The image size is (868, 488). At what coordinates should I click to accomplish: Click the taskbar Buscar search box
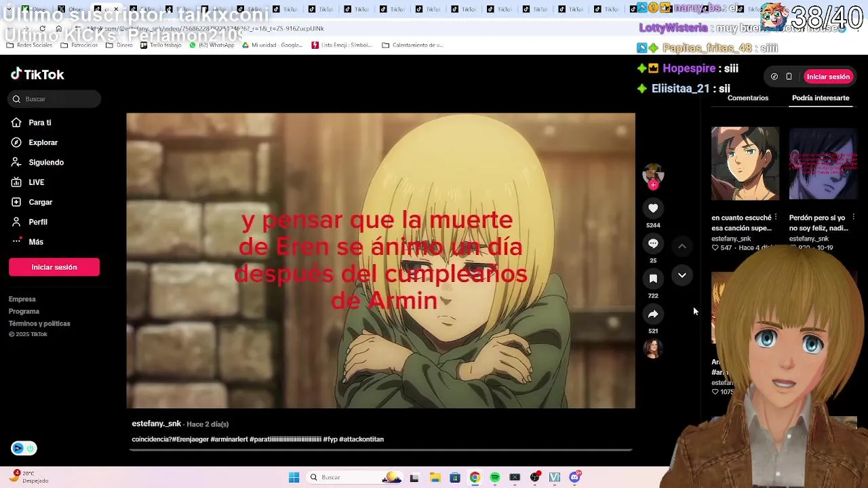(355, 477)
